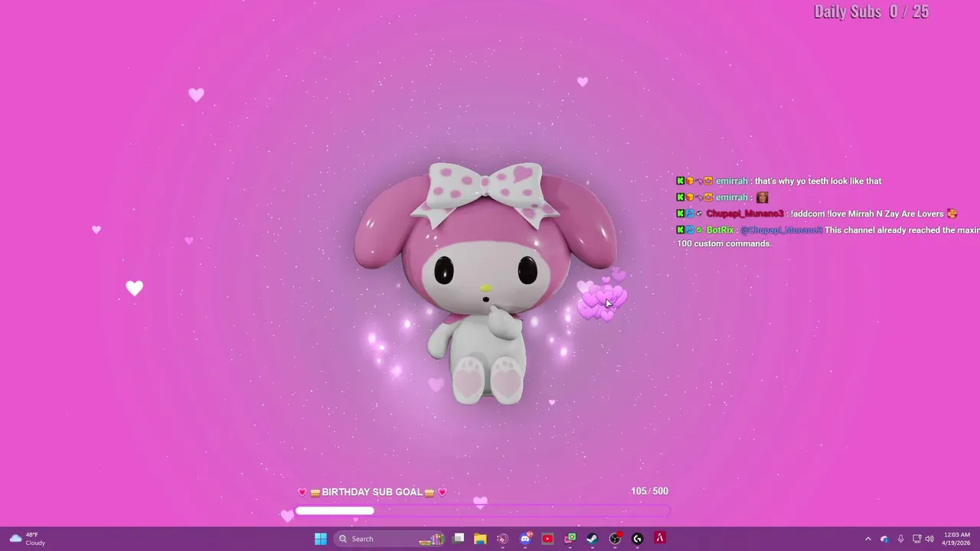Click the "Daily Subs 0 / 25" counter
The height and width of the screenshot is (551, 980).
click(x=871, y=11)
